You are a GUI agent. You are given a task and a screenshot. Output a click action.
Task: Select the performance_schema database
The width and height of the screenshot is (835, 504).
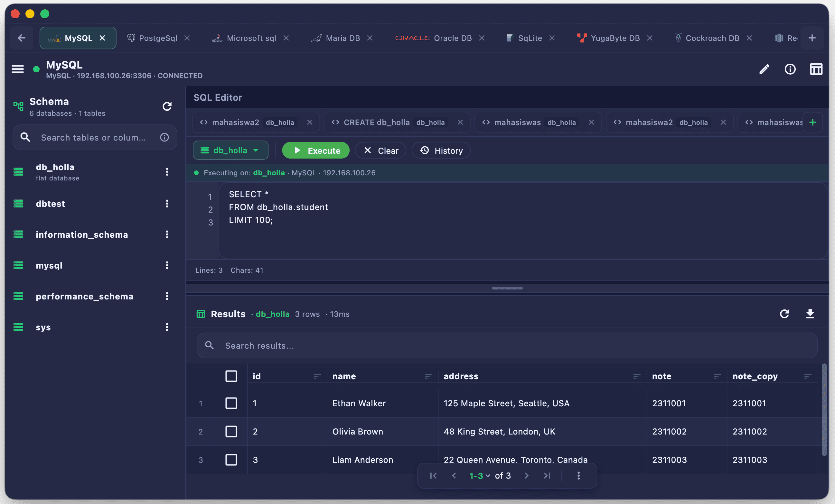pyautogui.click(x=84, y=296)
